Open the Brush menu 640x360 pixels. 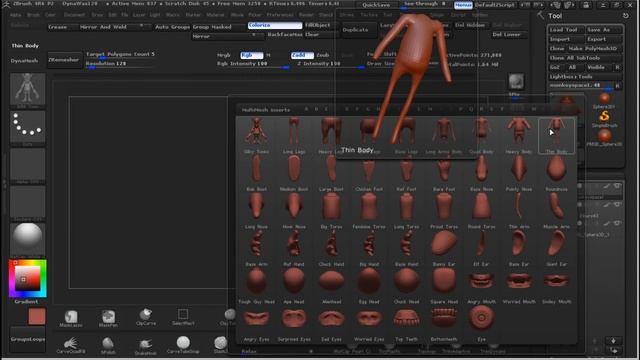(x=33, y=15)
